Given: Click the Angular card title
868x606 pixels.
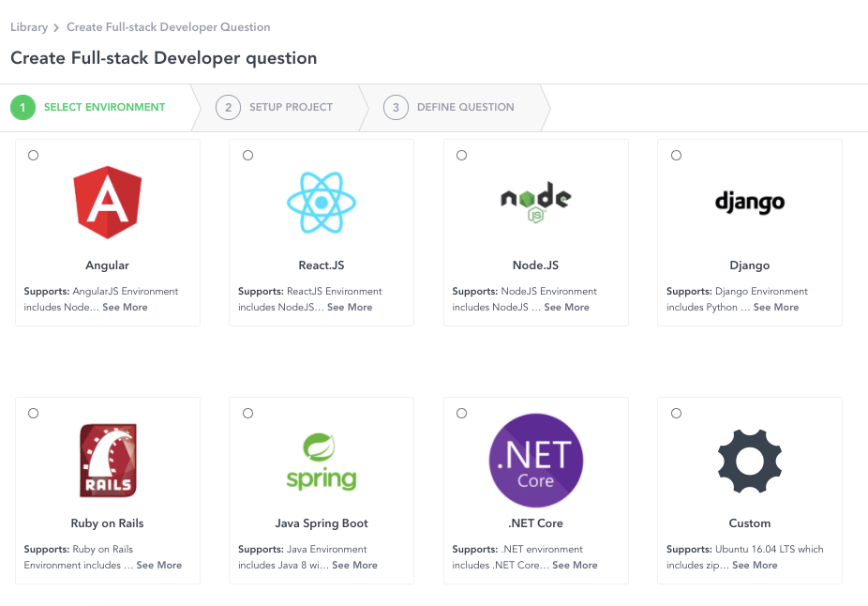Looking at the screenshot, I should (108, 265).
